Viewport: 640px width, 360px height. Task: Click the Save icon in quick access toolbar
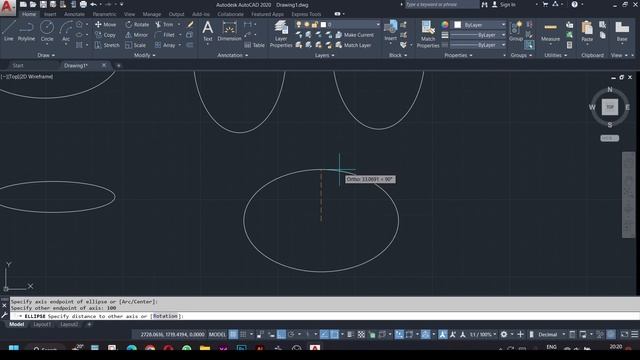(43, 4)
